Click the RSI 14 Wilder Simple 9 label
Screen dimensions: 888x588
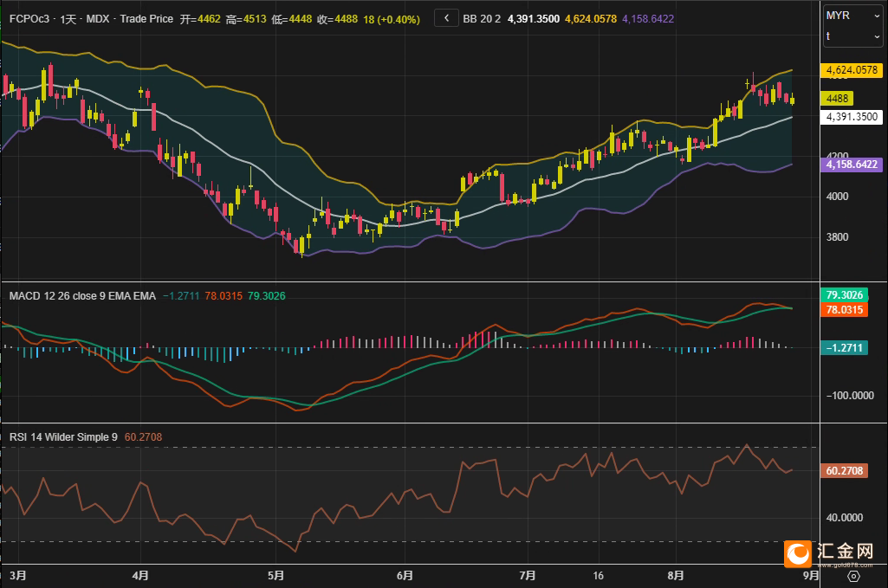[x=63, y=437]
